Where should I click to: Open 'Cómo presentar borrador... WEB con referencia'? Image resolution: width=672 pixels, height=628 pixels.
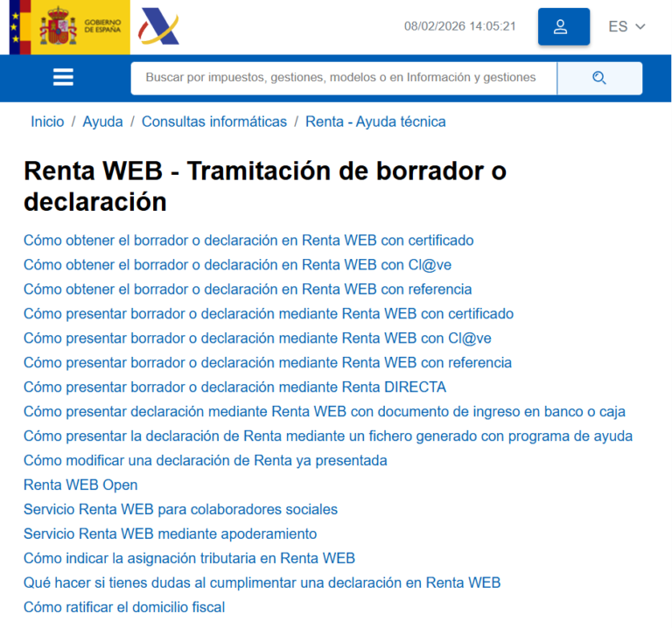point(268,362)
